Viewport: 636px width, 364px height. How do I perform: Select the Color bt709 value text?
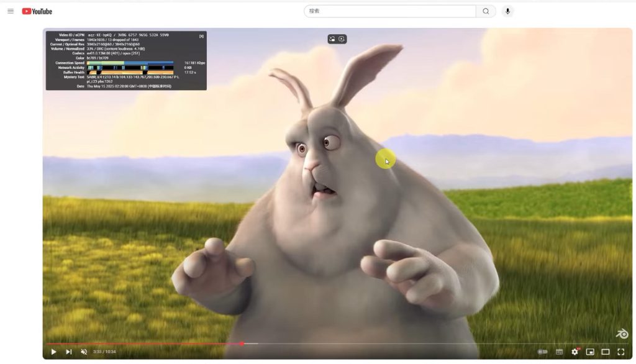coord(98,58)
